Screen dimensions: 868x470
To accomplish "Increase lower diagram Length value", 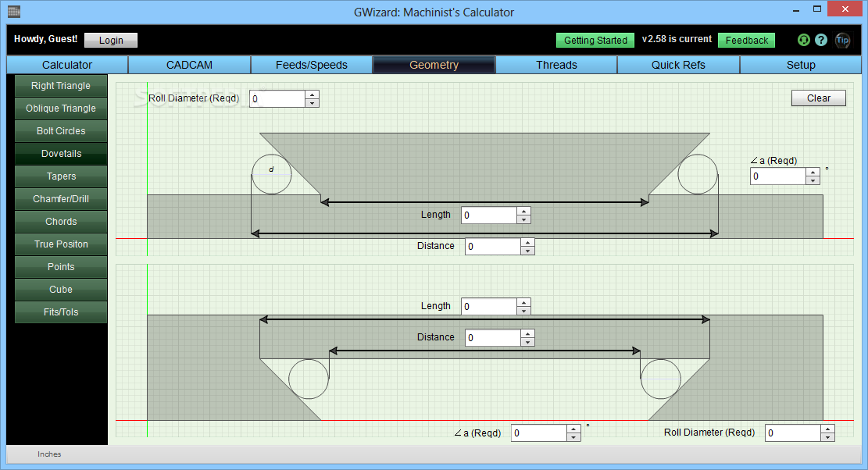I will tap(523, 302).
